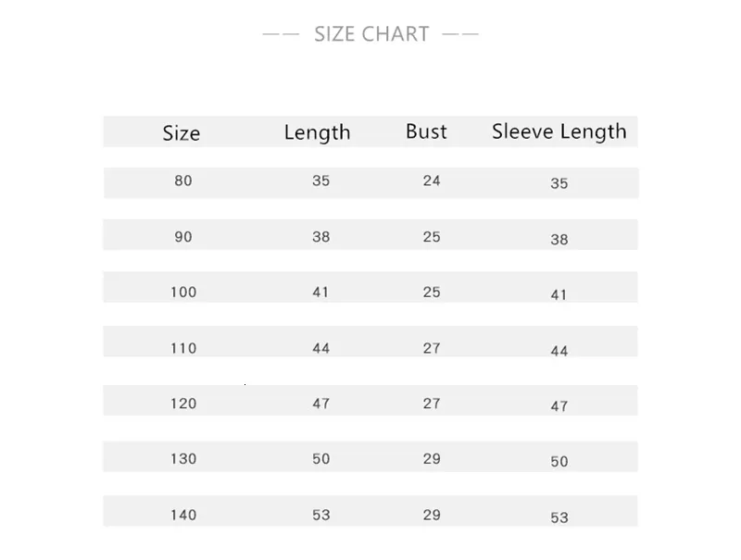
Task: Click the Length value 53 for size 140
Action: coord(320,515)
